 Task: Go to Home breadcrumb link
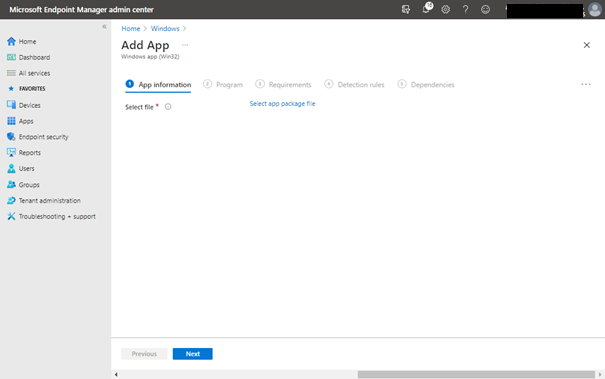tap(131, 29)
